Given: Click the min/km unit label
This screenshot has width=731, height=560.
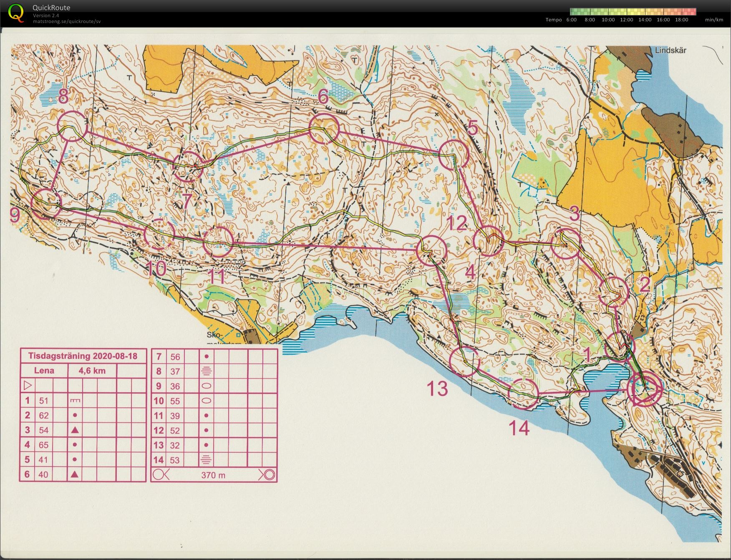Looking at the screenshot, I should pos(714,20).
